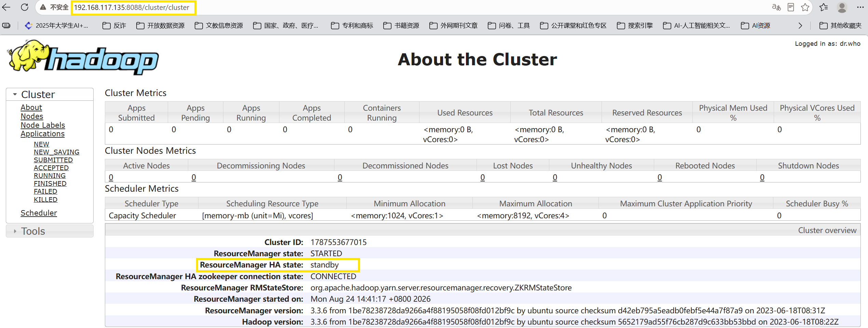Open the translate page icon
The image size is (868, 328).
(776, 7)
